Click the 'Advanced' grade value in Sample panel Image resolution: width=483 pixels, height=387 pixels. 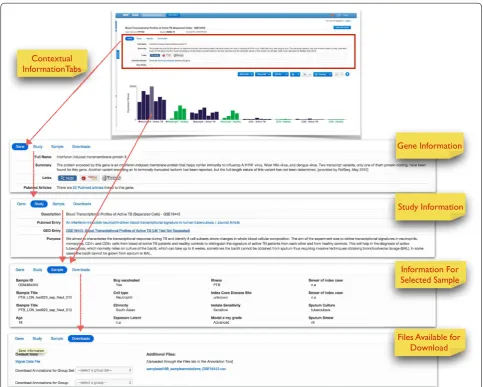[221, 323]
